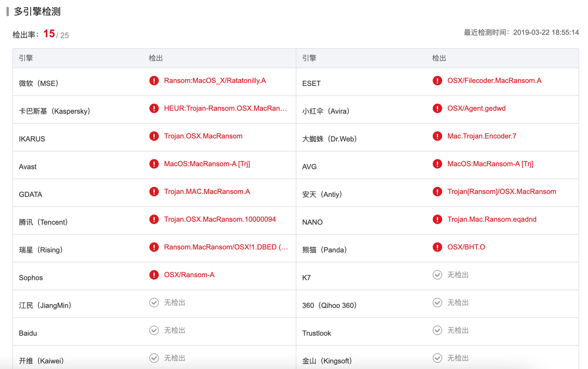Screen dimensions: 588x369
Task: Select Trojan[Ransom]/OSX.MacRansom result
Action: coord(502,191)
